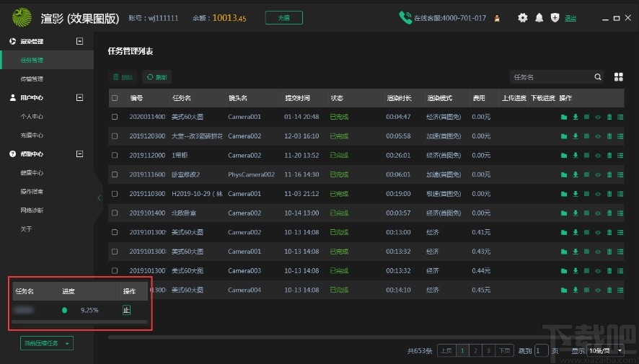This screenshot has width=639, height=364.
Task: Click the 任务名 search field
Action: click(x=552, y=77)
